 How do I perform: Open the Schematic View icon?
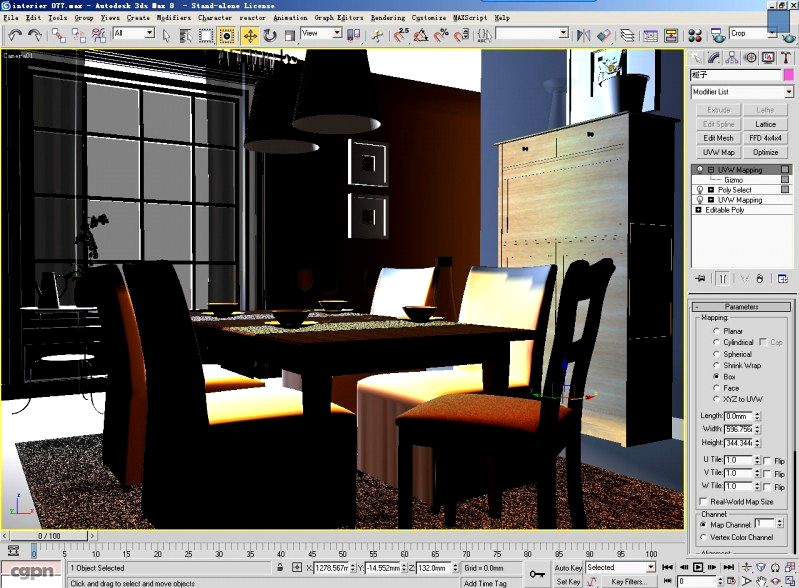(671, 35)
